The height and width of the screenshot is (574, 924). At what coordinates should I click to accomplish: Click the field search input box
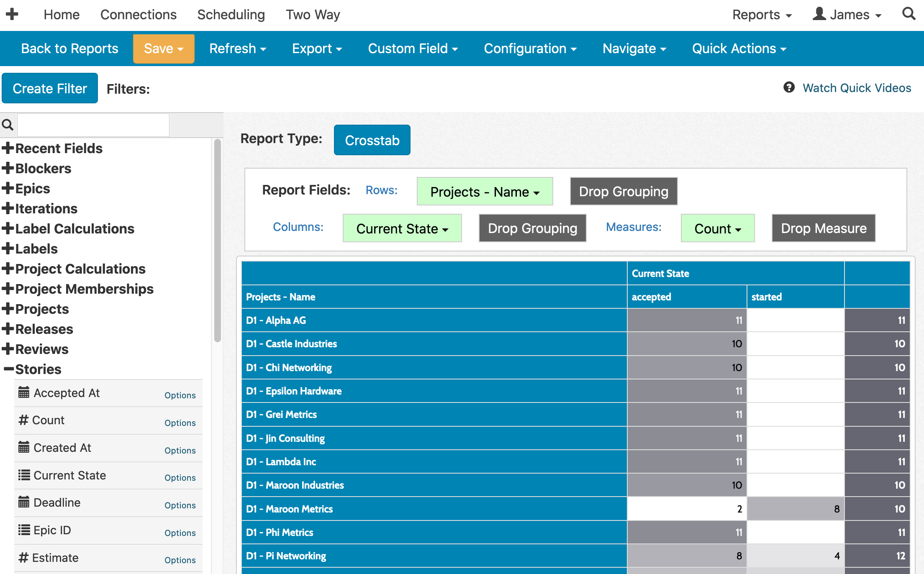tap(93, 125)
